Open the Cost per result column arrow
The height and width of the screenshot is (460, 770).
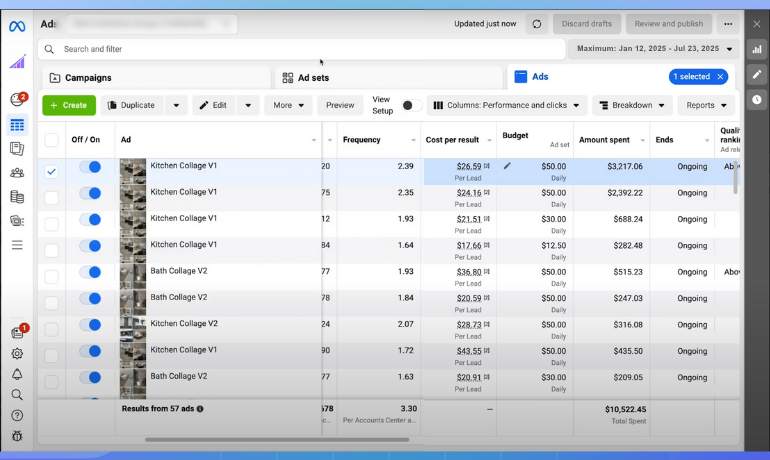[x=489, y=140]
